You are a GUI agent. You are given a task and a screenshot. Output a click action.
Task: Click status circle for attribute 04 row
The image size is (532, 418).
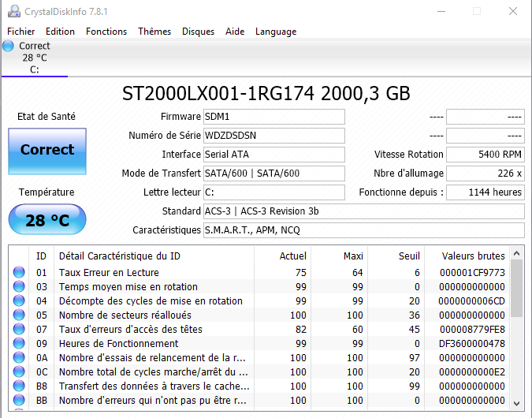pos(19,300)
